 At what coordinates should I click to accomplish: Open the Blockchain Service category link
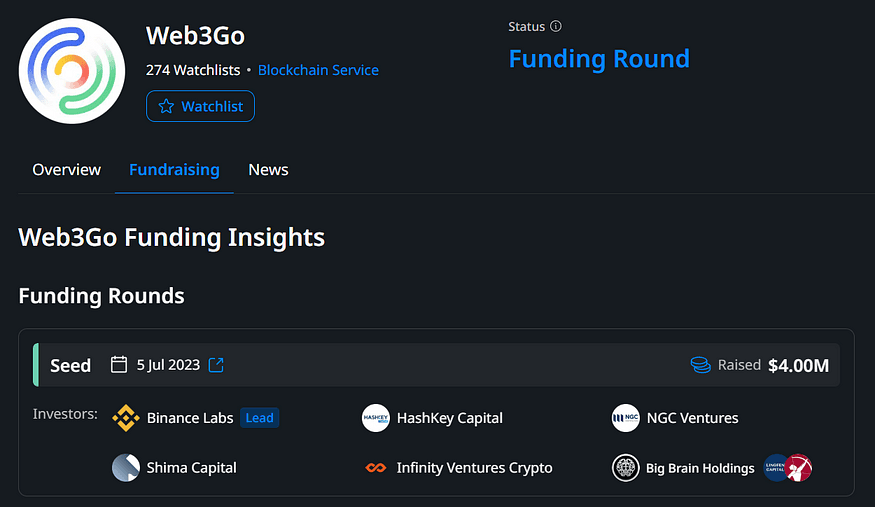point(318,70)
